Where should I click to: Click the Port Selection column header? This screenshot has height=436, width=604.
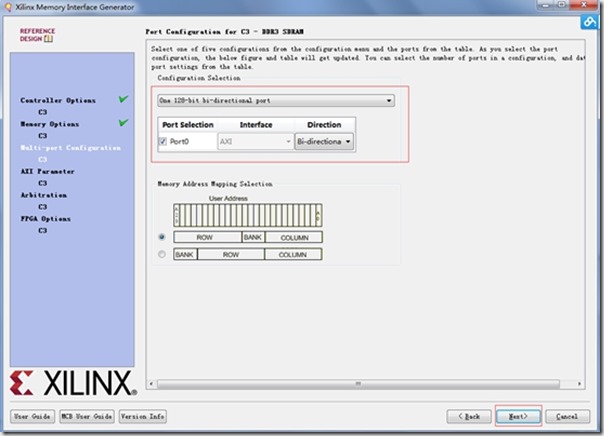188,125
